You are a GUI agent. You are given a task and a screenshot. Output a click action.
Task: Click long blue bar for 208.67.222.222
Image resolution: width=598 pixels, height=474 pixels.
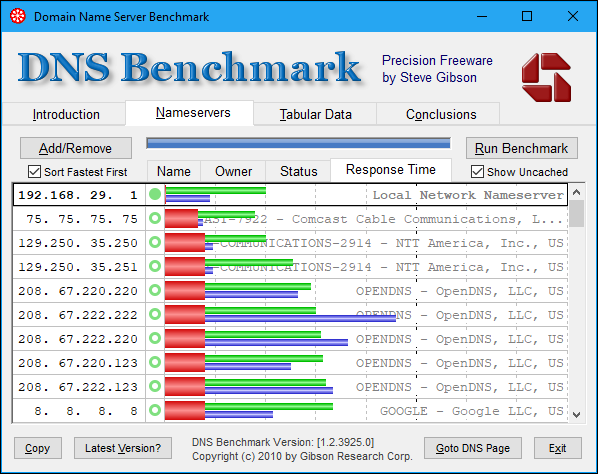[x=300, y=318]
